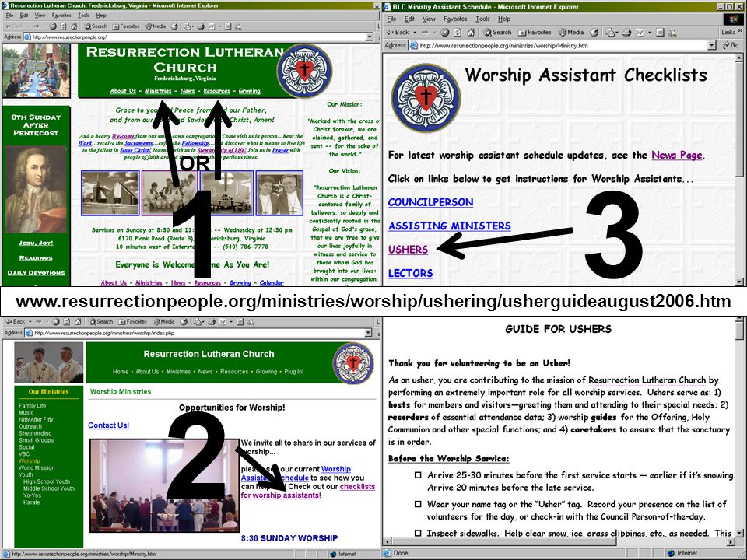Click Go button beside the Ministry.htm address
This screenshot has width=747, height=560.
click(731, 45)
